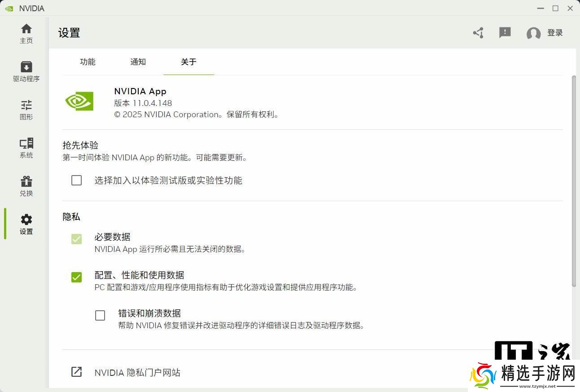Open the 主页 home icon in sidebar
This screenshot has height=392, width=580.
pos(26,29)
